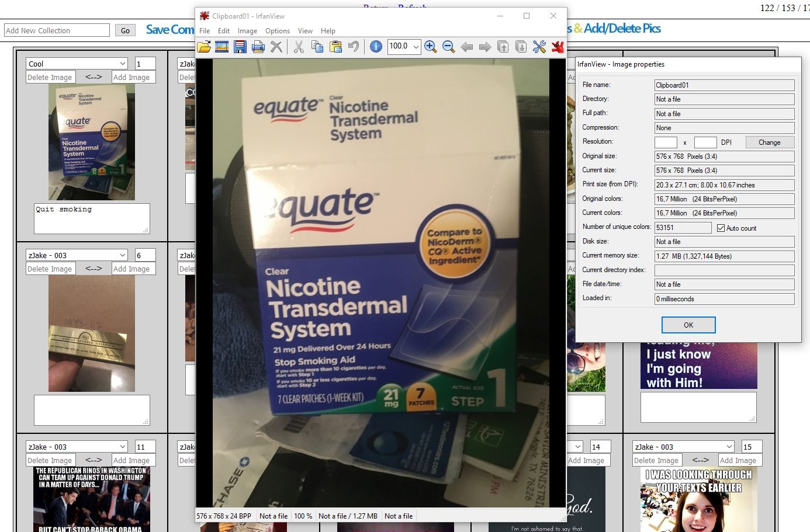
Task: Click the Add/Delete Pics link
Action: 622,28
